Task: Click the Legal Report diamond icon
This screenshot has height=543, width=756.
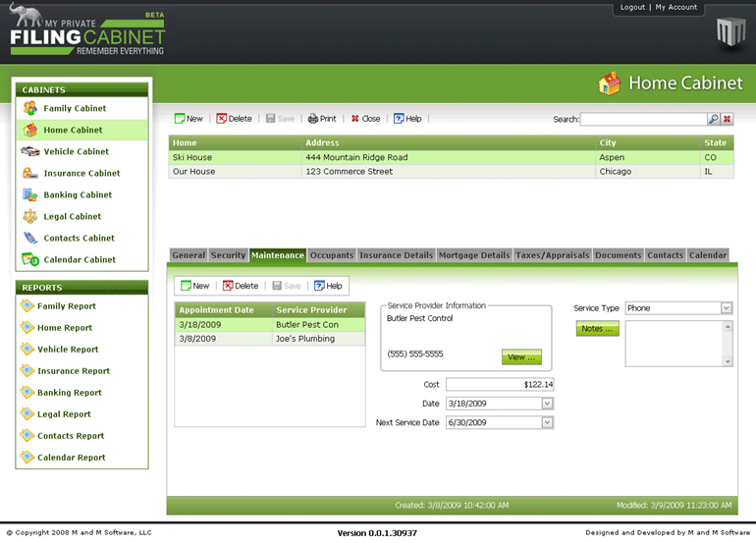Action: (27, 413)
